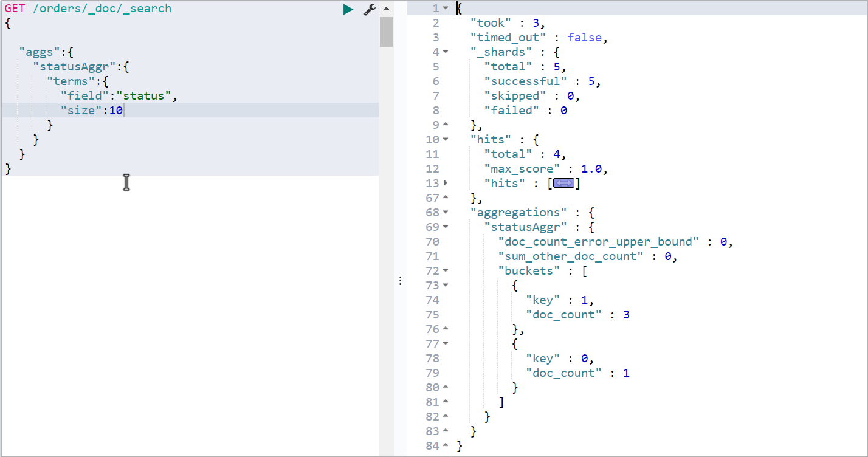
Task: Click the "skipped" key on line 7
Action: (x=515, y=96)
